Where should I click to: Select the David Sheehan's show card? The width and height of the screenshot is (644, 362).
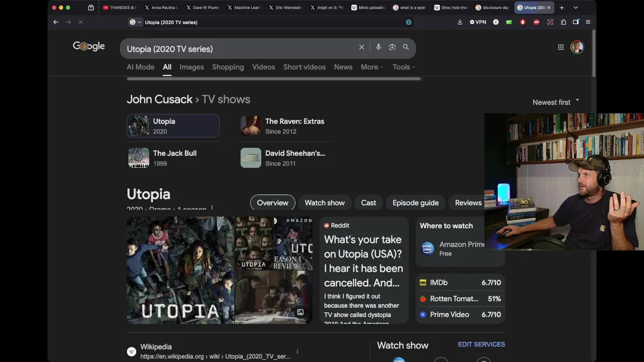pyautogui.click(x=285, y=158)
